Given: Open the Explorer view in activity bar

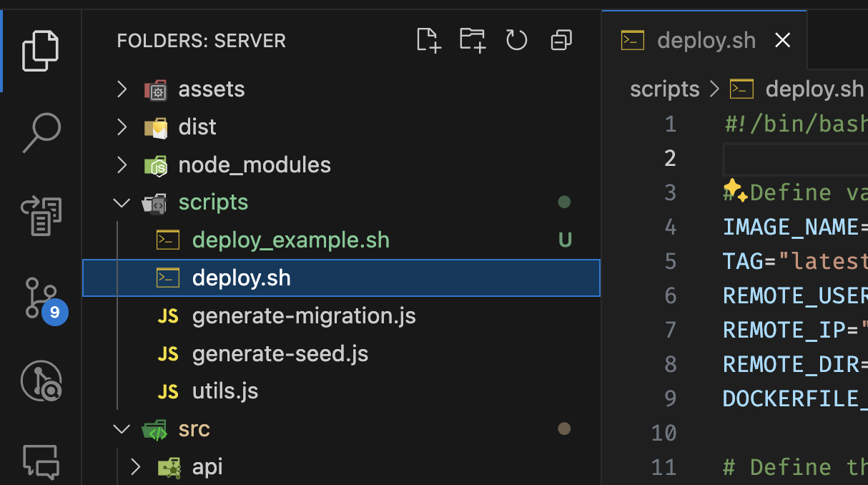Looking at the screenshot, I should [x=40, y=51].
